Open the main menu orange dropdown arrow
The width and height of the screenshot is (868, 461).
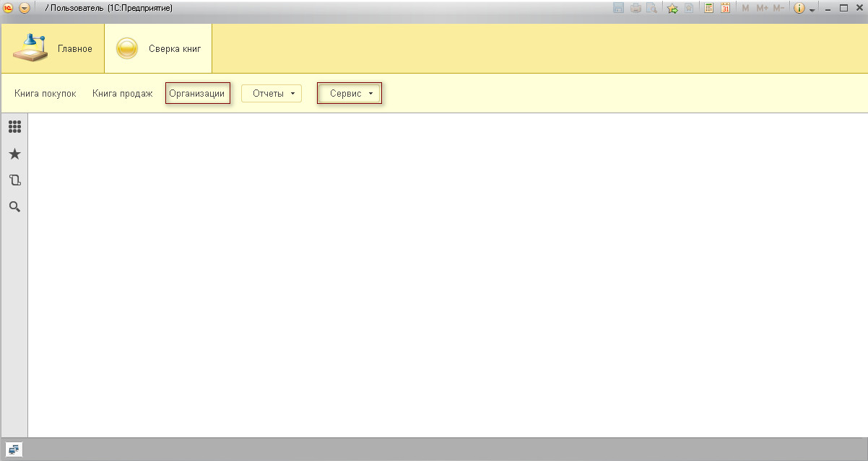pyautogui.click(x=25, y=8)
